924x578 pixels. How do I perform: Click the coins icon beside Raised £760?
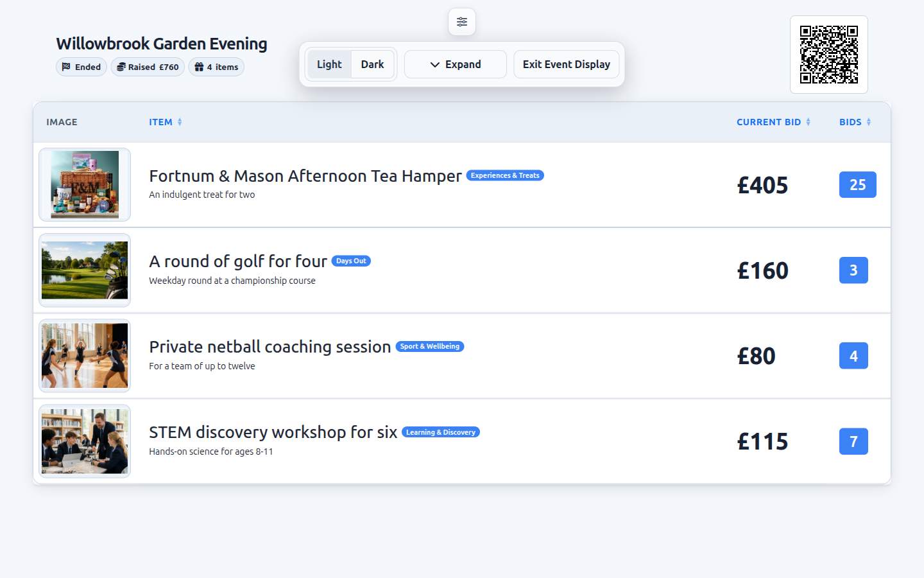(x=121, y=67)
